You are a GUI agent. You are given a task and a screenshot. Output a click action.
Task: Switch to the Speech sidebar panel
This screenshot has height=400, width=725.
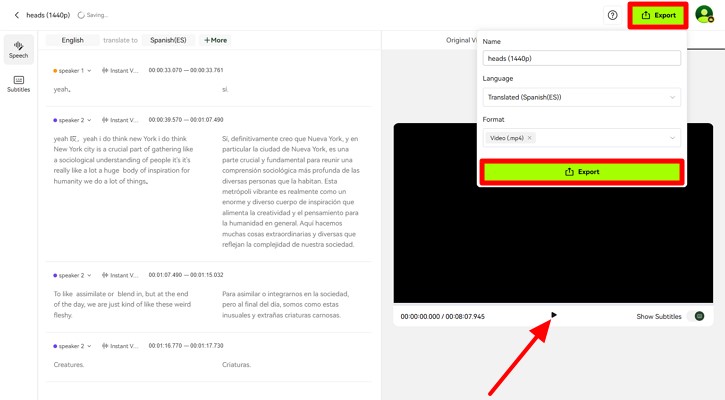(x=18, y=49)
